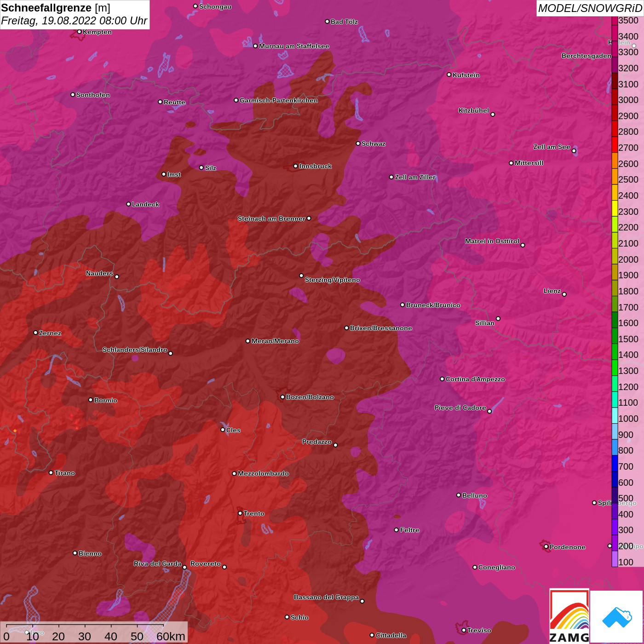The height and width of the screenshot is (644, 644).
Task: Click the 'Cittadella' label
Action: (391, 635)
